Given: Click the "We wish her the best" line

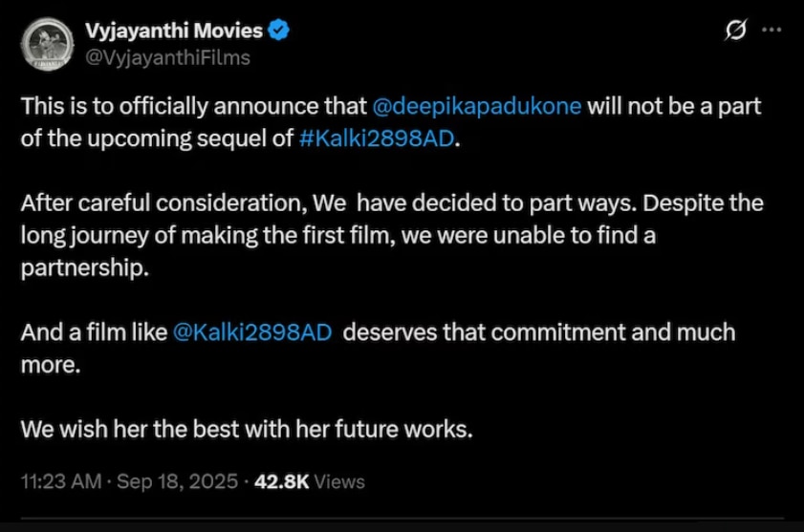Looking at the screenshot, I should (247, 430).
